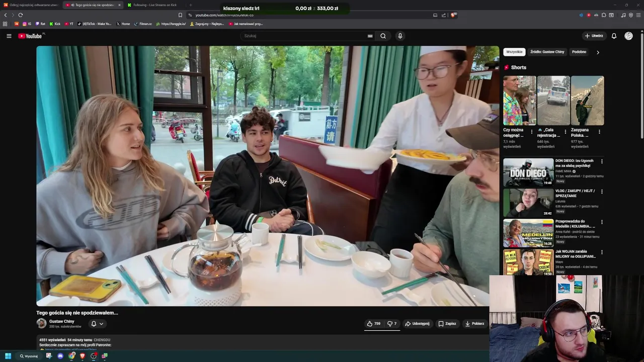Open more options for DON DIEGO video
The height and width of the screenshot is (362, 644).
click(602, 161)
